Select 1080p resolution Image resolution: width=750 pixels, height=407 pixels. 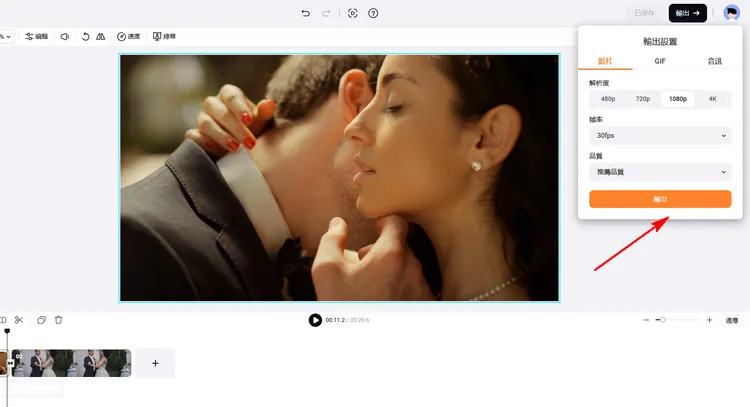click(x=678, y=99)
